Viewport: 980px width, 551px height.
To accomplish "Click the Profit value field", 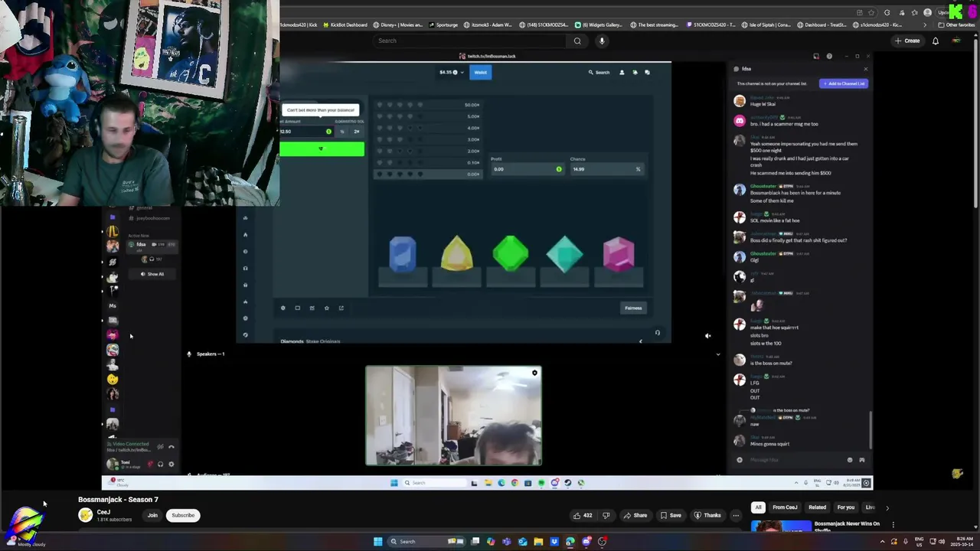I will 528,169.
